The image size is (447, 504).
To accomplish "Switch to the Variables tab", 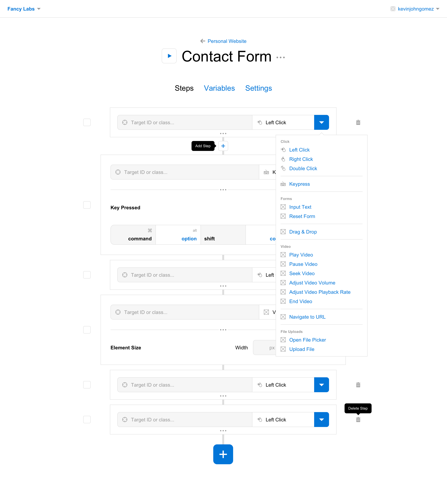I will (x=219, y=88).
